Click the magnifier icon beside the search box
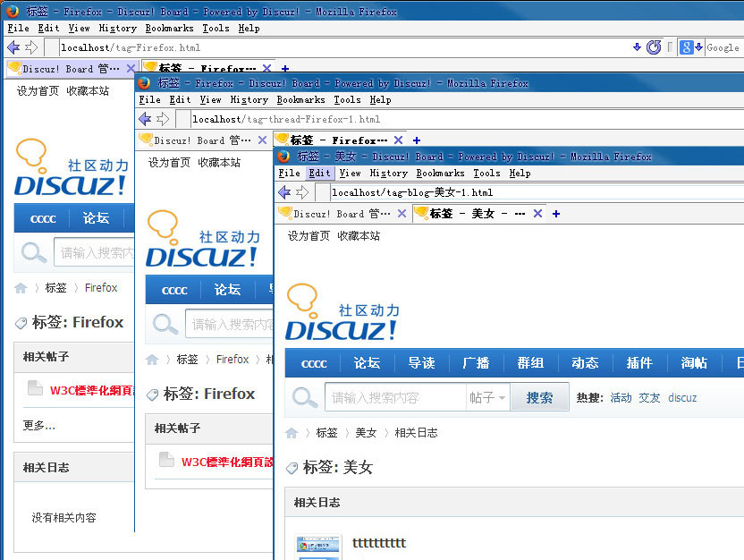Screen dimensions: 744x560 (x=306, y=398)
